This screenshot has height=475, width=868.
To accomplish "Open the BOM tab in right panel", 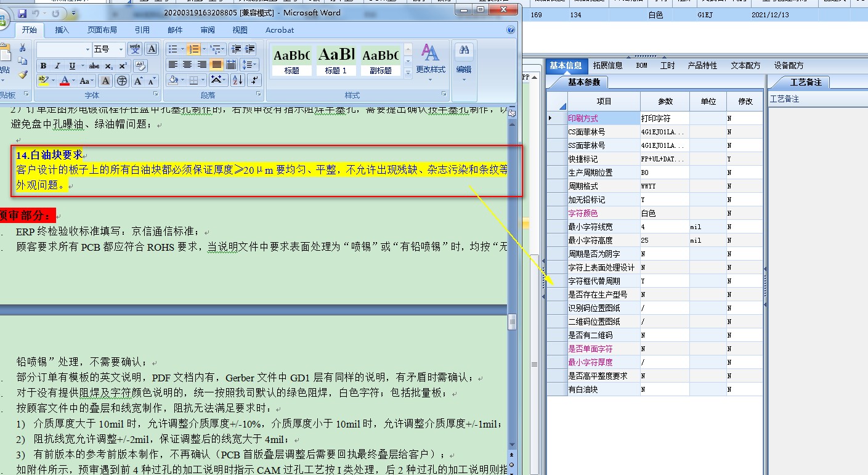I will (642, 65).
